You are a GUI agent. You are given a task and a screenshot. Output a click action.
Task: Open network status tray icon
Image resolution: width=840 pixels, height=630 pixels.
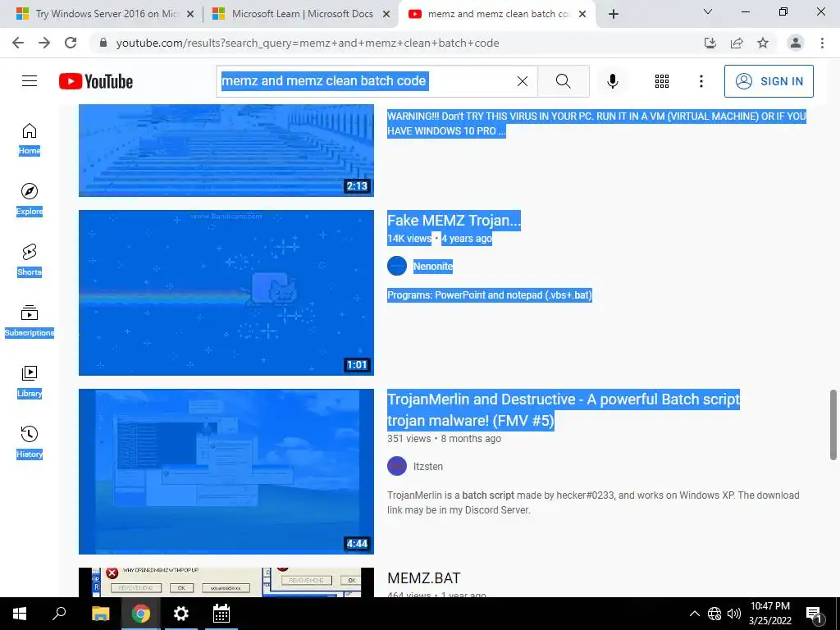coord(714,614)
